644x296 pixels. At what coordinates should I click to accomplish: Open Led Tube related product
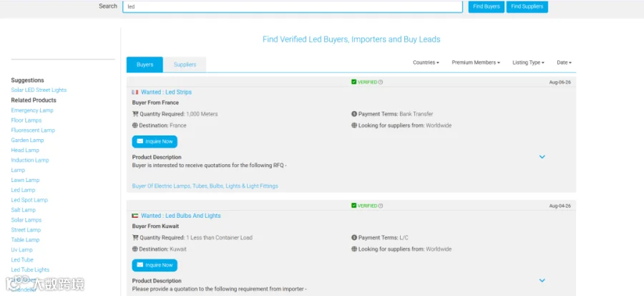pos(22,260)
